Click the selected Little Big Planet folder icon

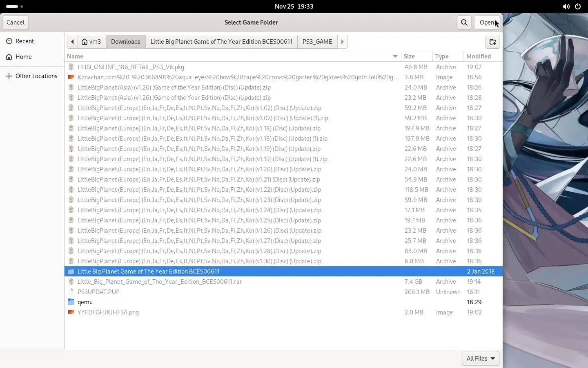71,272
